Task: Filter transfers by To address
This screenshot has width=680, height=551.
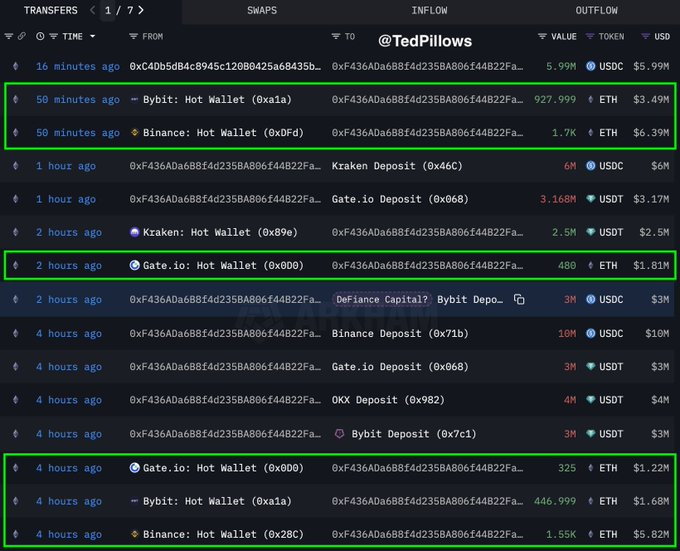Action: [336, 36]
